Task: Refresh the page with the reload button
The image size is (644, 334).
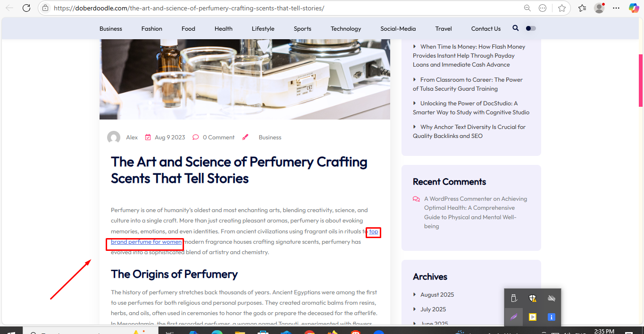Action: [x=26, y=8]
